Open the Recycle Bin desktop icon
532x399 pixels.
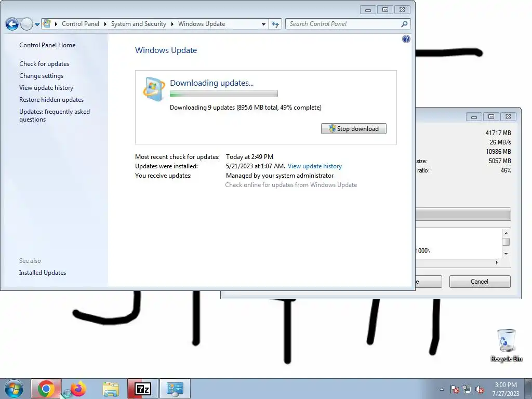506,345
